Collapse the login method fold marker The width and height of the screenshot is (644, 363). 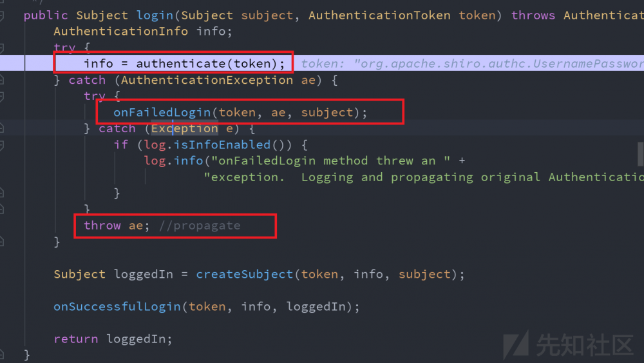(2, 15)
